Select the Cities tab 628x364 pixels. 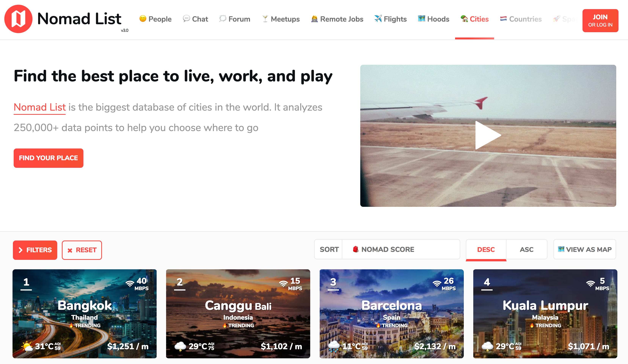tap(474, 19)
